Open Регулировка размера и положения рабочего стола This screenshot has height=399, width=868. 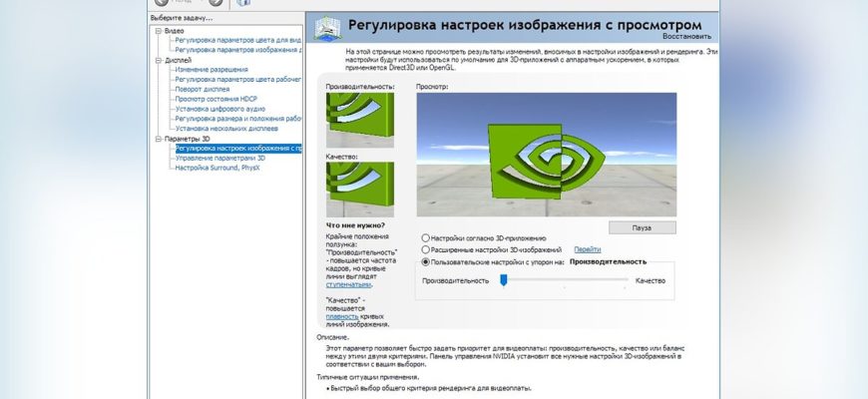pos(238,119)
